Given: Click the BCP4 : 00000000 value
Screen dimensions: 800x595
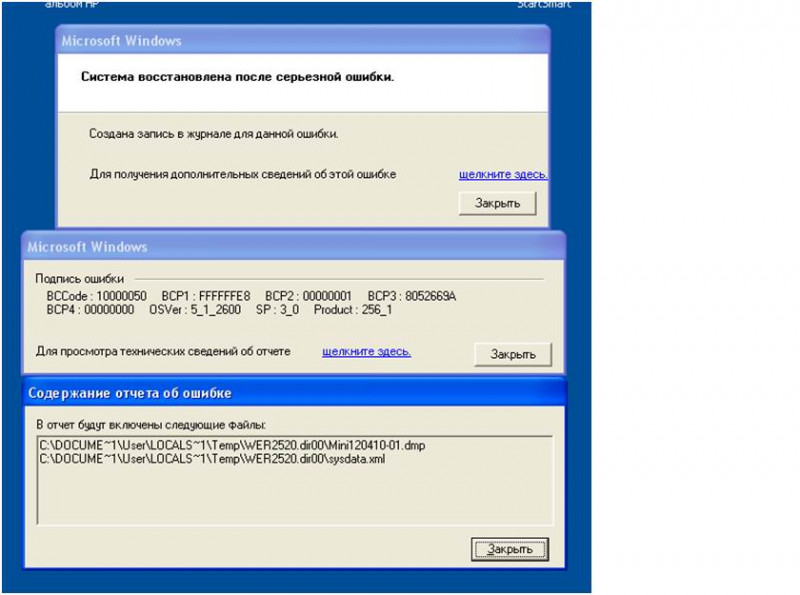Looking at the screenshot, I should click(90, 310).
